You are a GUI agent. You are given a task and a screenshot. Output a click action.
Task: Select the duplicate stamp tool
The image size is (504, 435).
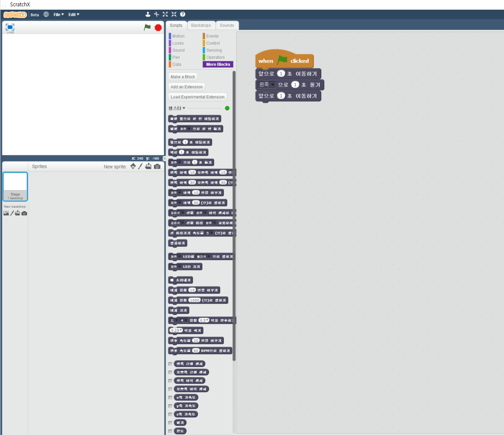(148, 14)
